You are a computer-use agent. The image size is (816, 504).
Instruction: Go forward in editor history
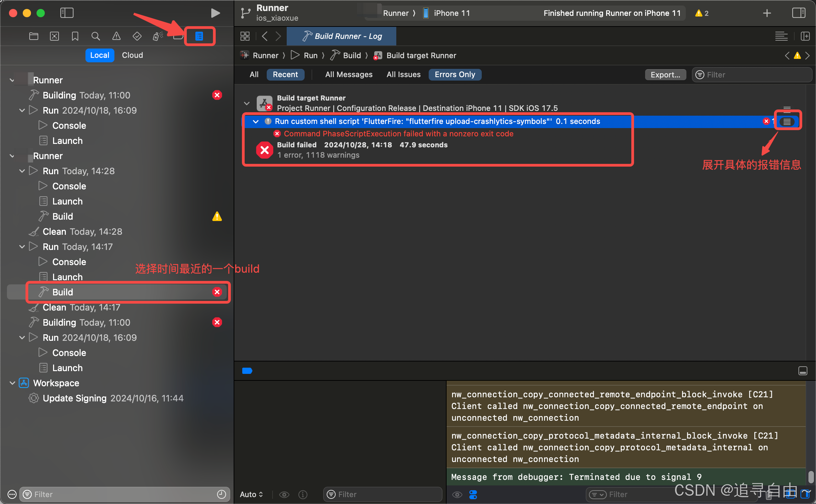(278, 36)
